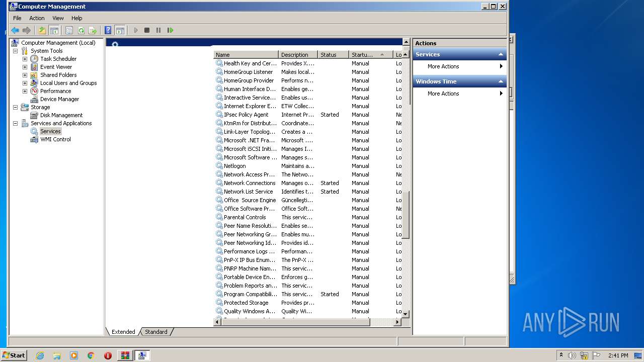Image resolution: width=644 pixels, height=362 pixels.
Task: Open the Action menu
Action: click(37, 18)
